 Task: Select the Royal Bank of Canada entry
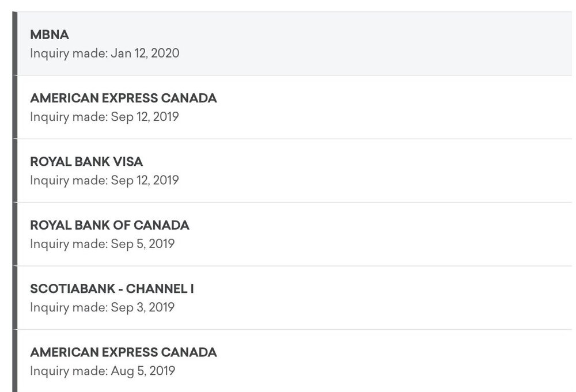pos(109,225)
